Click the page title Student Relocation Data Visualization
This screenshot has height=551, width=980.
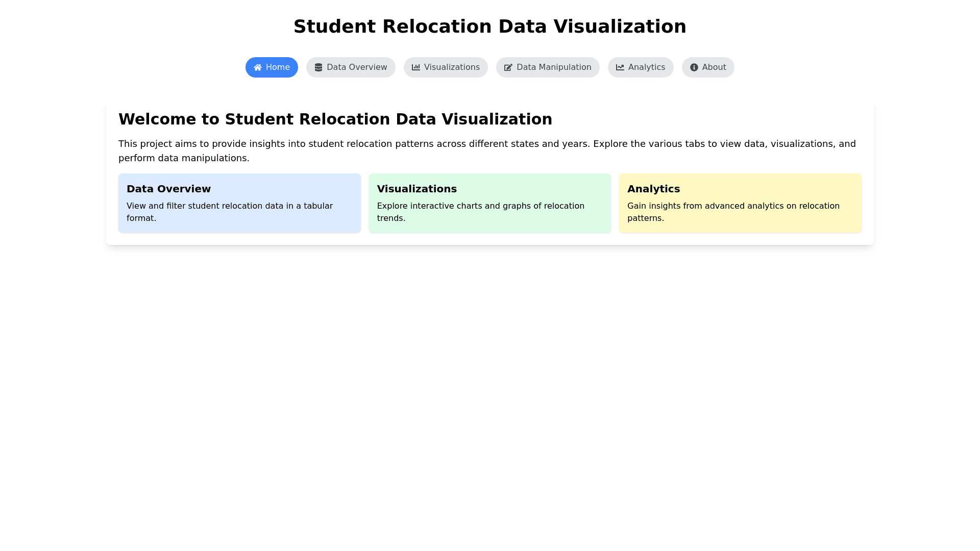tap(489, 27)
